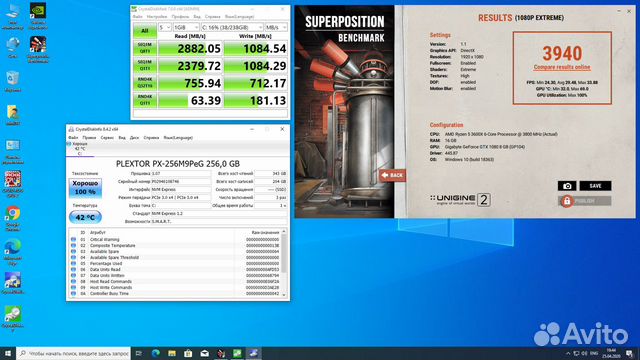
Task: Open Профиль menu in CrystalDiskMark
Action: (180, 17)
